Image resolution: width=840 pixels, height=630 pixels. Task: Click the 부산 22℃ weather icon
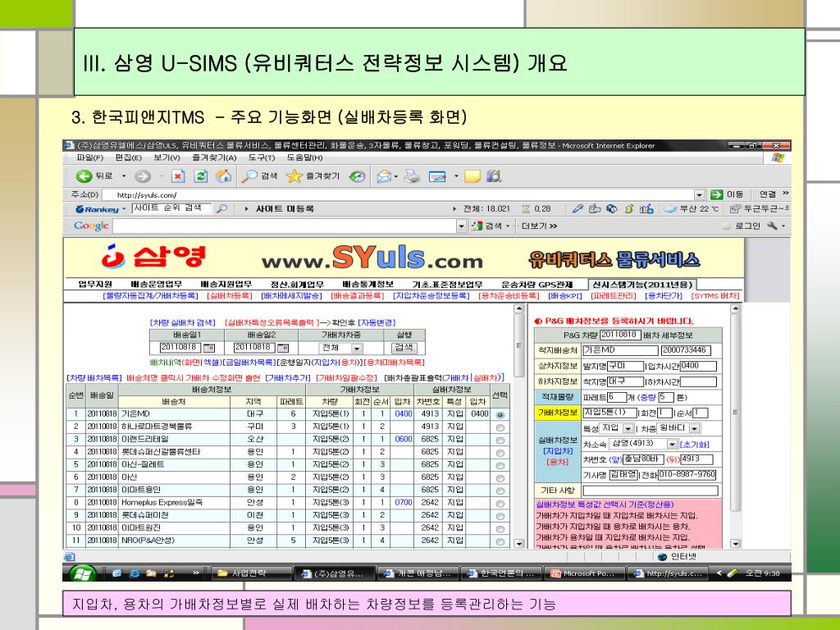coord(670,209)
